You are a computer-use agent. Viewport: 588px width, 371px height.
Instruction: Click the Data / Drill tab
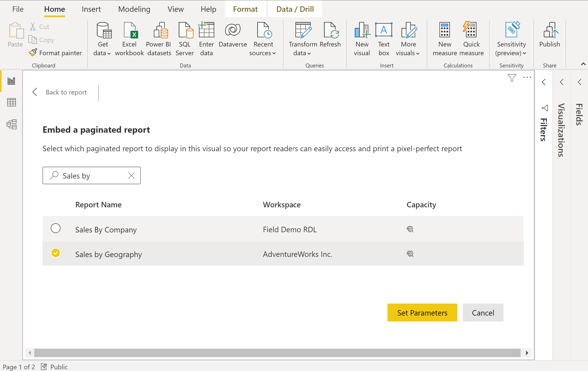coord(295,9)
